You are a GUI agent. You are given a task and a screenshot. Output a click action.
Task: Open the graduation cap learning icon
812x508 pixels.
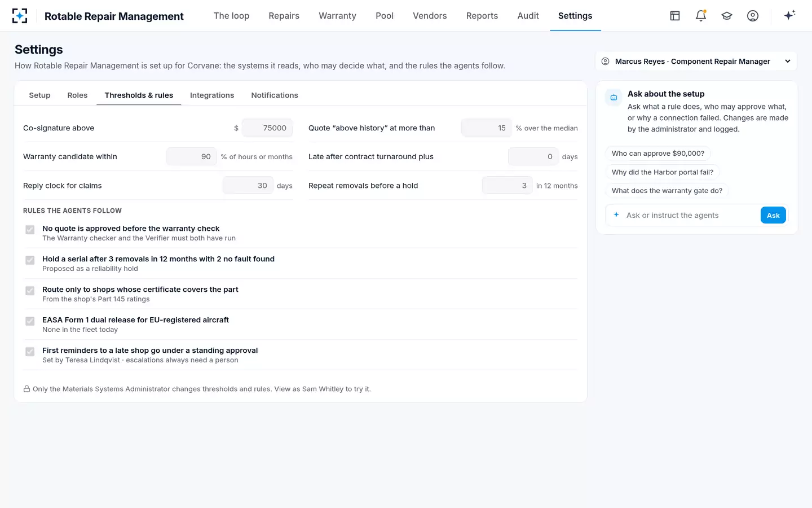point(727,16)
